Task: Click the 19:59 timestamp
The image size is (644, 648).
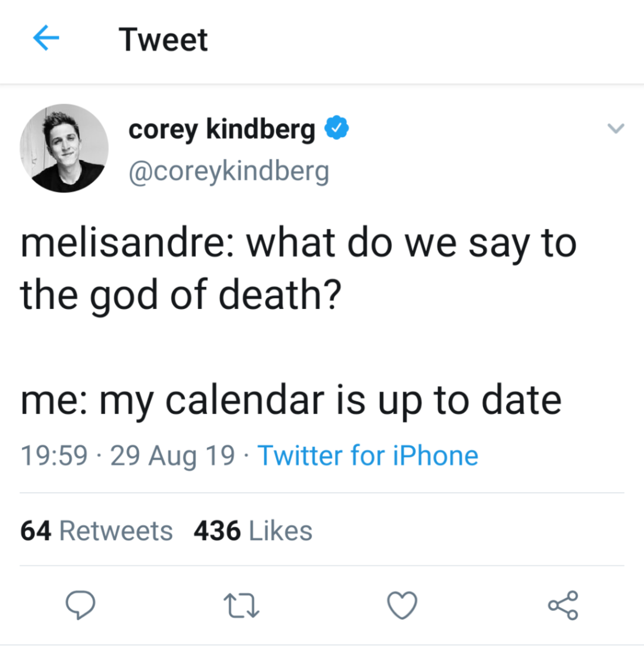Action: point(54,456)
